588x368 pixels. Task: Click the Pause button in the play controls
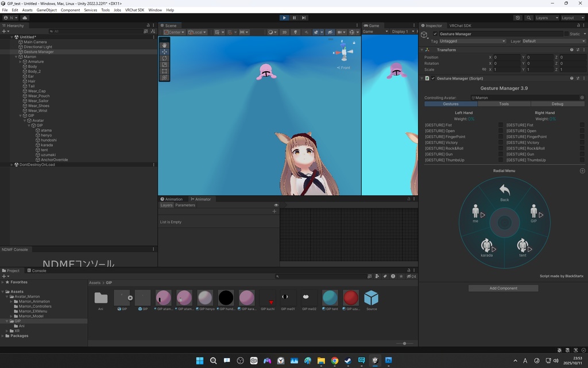pos(294,18)
